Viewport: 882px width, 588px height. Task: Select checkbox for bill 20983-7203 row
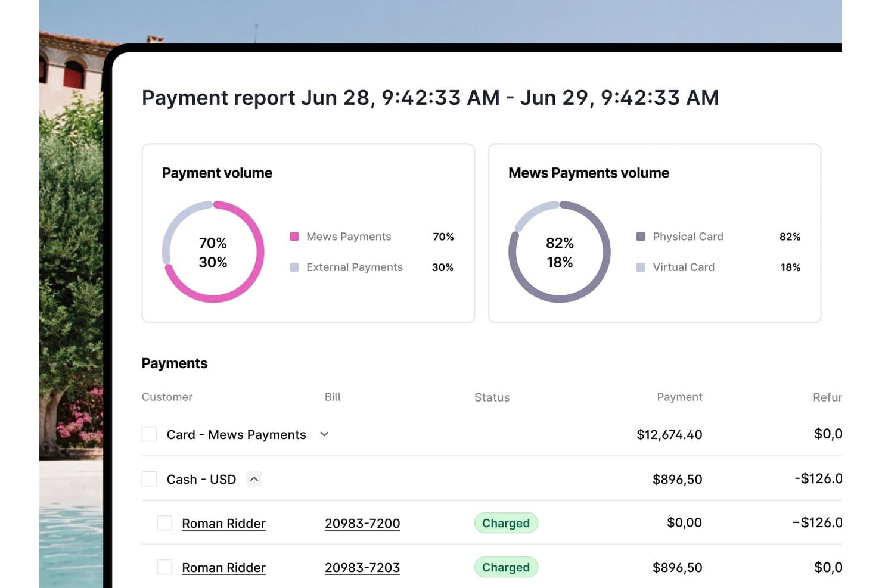click(164, 567)
